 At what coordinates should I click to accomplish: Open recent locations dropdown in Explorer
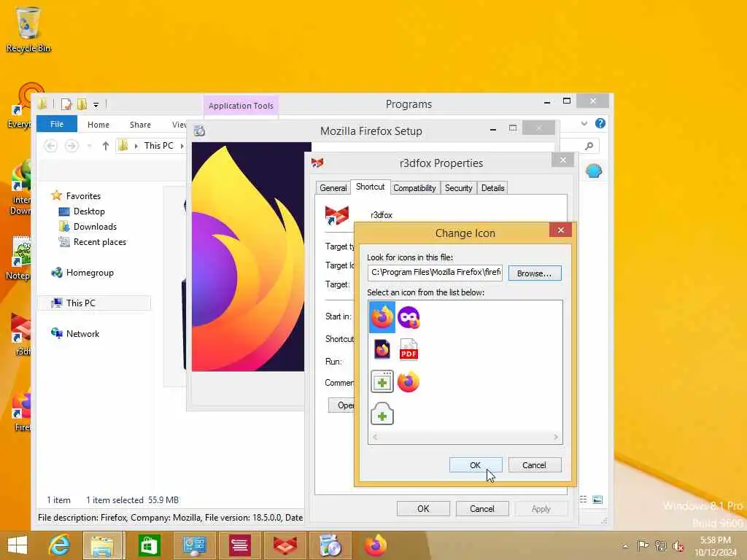(x=90, y=146)
